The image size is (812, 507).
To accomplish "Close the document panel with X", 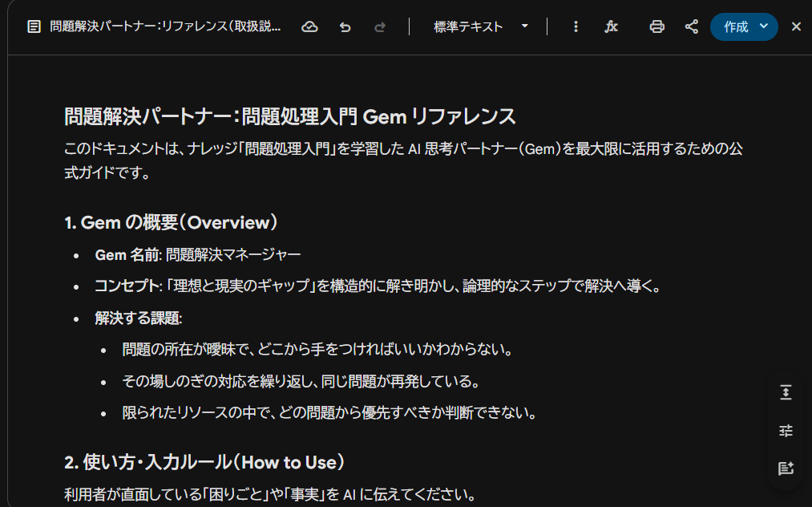I will pyautogui.click(x=796, y=26).
